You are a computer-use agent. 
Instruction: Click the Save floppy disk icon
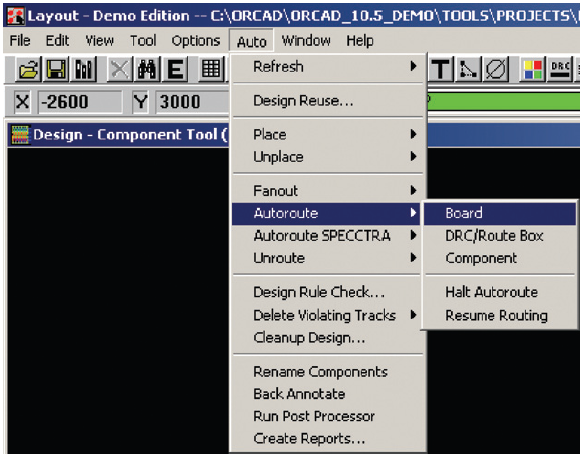56,69
